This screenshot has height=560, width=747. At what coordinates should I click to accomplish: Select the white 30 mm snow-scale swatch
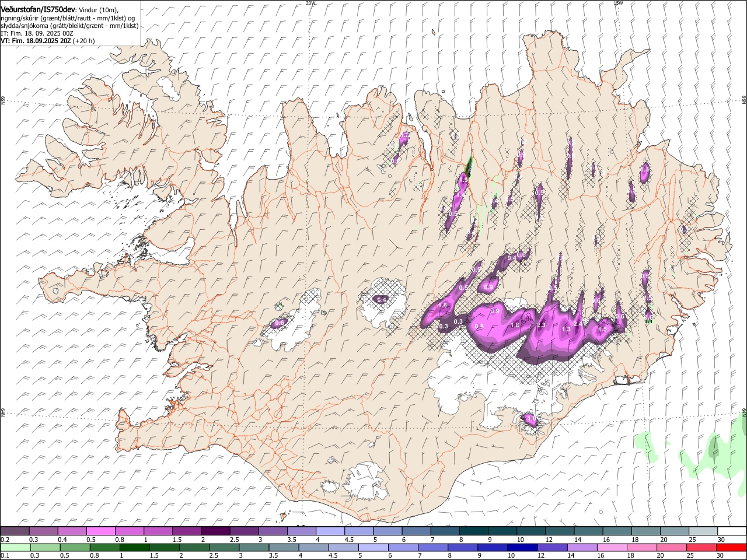click(x=732, y=531)
